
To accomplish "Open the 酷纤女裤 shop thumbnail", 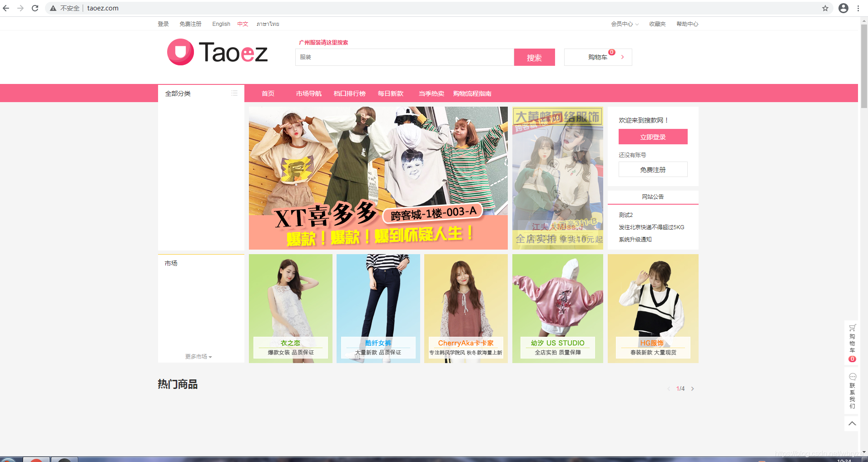I will tap(378, 309).
